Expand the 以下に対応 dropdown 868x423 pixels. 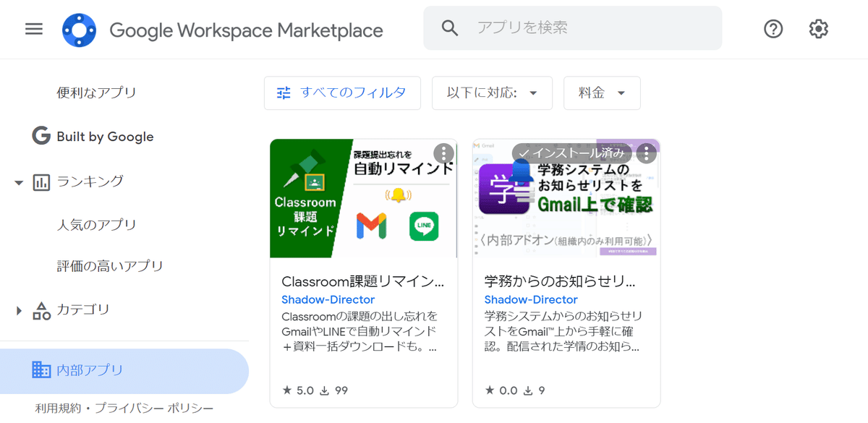point(492,93)
